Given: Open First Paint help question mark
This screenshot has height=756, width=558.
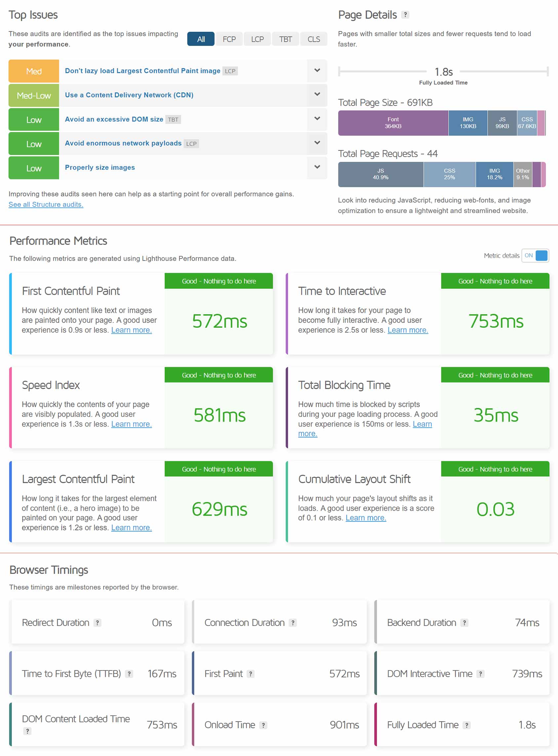Looking at the screenshot, I should pos(250,674).
